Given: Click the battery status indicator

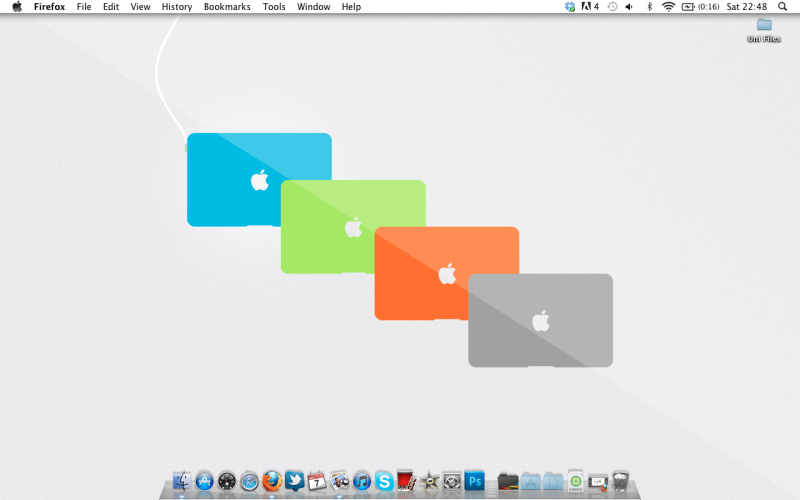Looking at the screenshot, I should pos(700,7).
